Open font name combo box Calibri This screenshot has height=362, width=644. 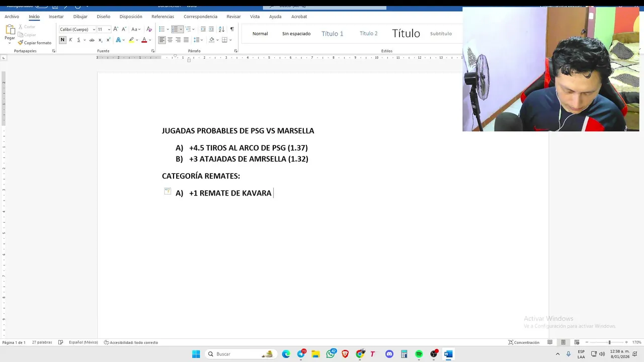point(77,29)
